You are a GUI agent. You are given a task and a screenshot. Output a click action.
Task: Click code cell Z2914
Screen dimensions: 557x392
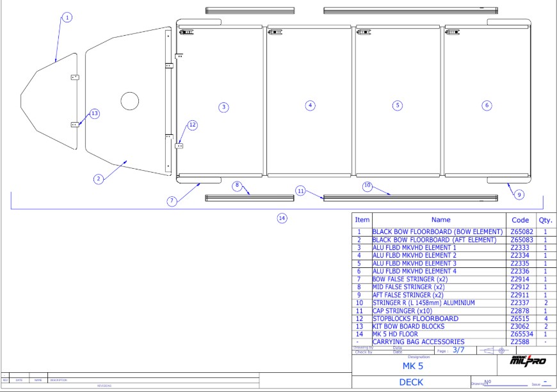(520, 279)
